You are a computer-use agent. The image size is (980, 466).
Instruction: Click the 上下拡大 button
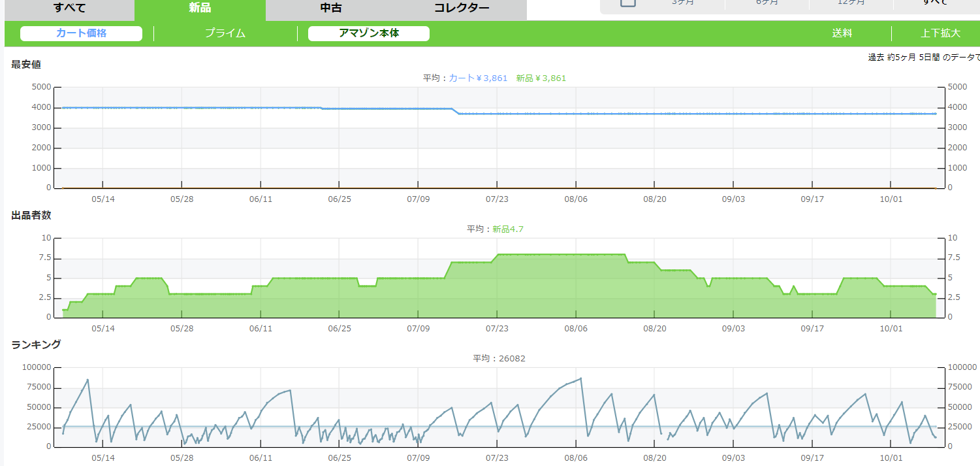(940, 33)
